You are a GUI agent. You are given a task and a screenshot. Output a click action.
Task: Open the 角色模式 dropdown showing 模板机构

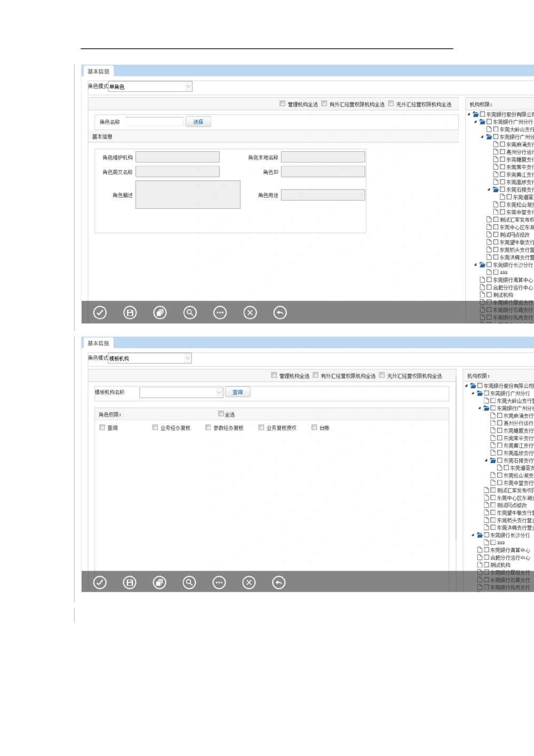point(150,358)
